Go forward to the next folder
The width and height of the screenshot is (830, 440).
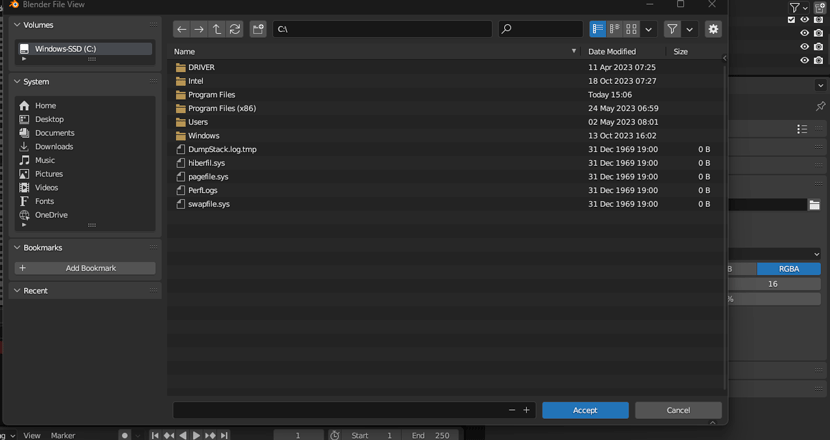coord(199,29)
